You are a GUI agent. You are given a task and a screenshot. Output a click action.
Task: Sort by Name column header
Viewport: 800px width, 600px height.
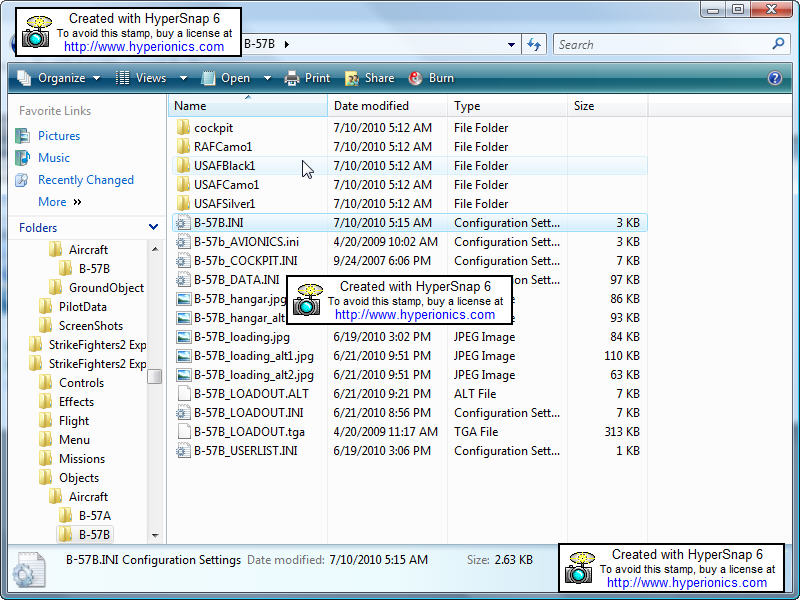247,106
